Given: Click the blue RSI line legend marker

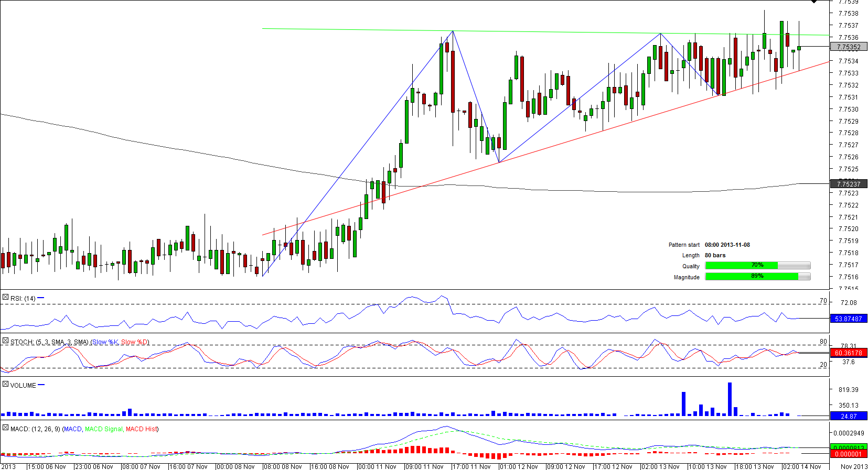Looking at the screenshot, I should pos(41,298).
